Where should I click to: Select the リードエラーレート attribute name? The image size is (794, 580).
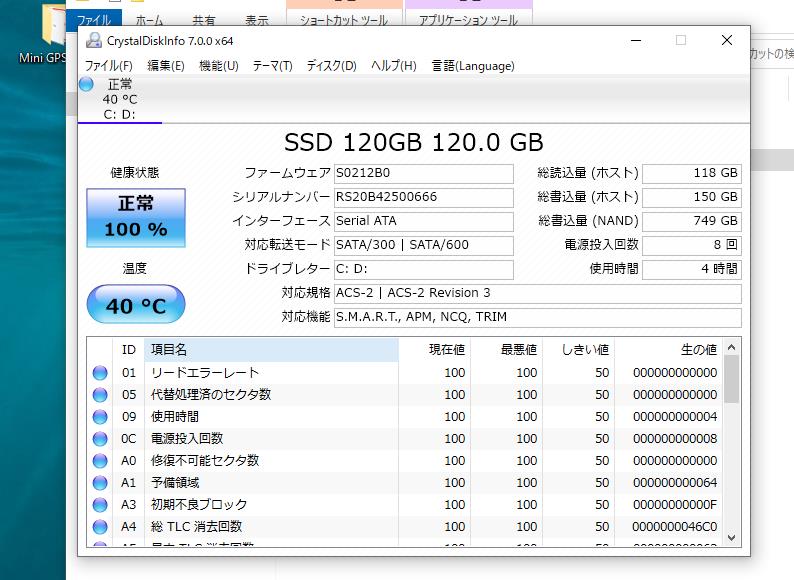[x=205, y=373]
